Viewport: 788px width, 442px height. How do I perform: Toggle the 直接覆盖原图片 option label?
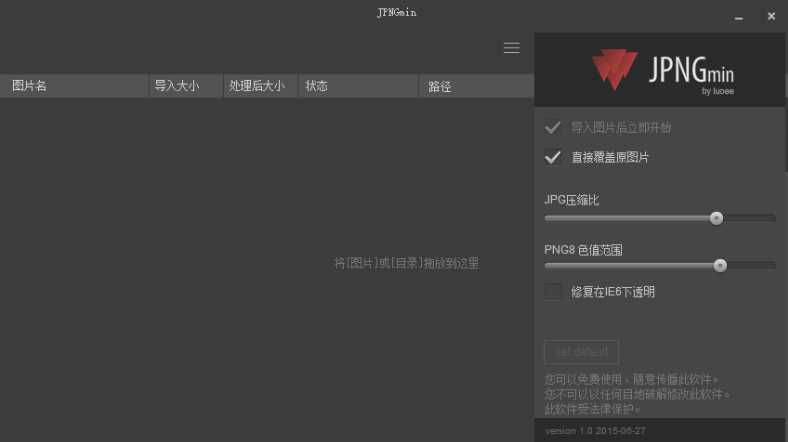(610, 157)
